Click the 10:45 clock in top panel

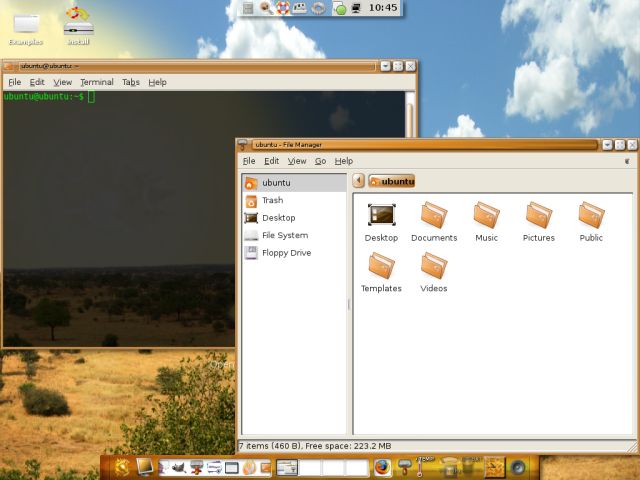coord(382,7)
